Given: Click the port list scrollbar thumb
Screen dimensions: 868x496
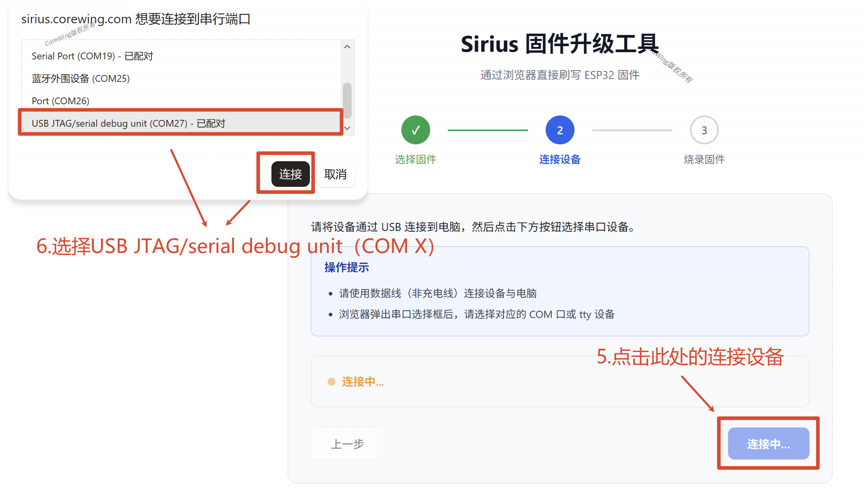Looking at the screenshot, I should click(x=347, y=100).
